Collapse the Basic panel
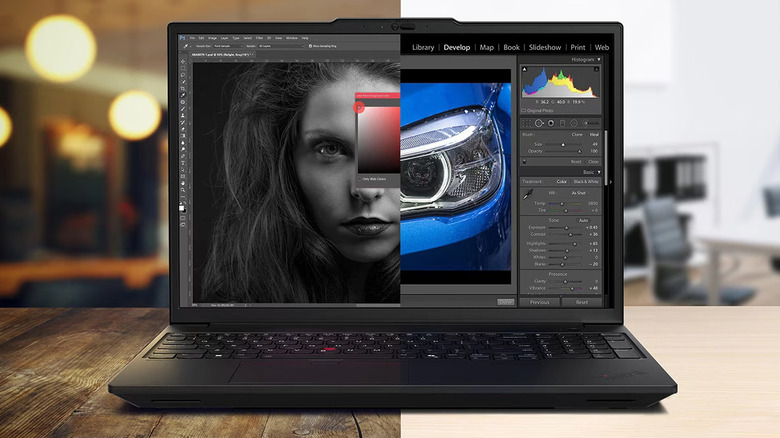 pyautogui.click(x=599, y=172)
